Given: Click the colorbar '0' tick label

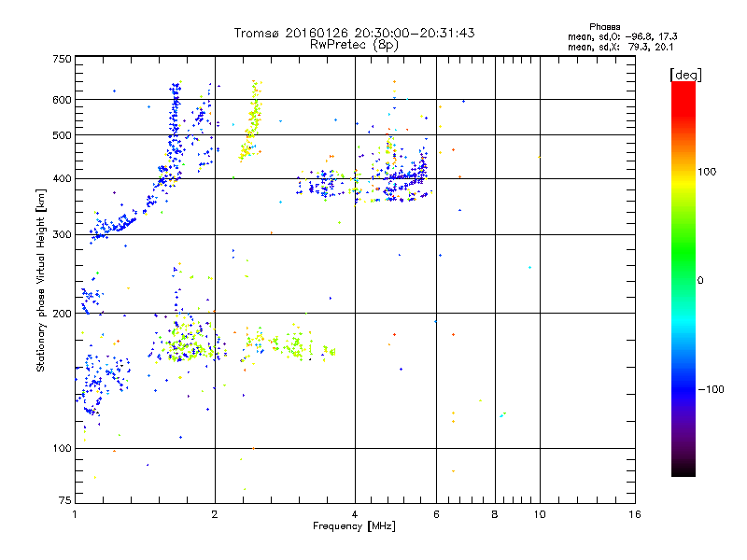Looking at the screenshot, I should click(x=699, y=281).
